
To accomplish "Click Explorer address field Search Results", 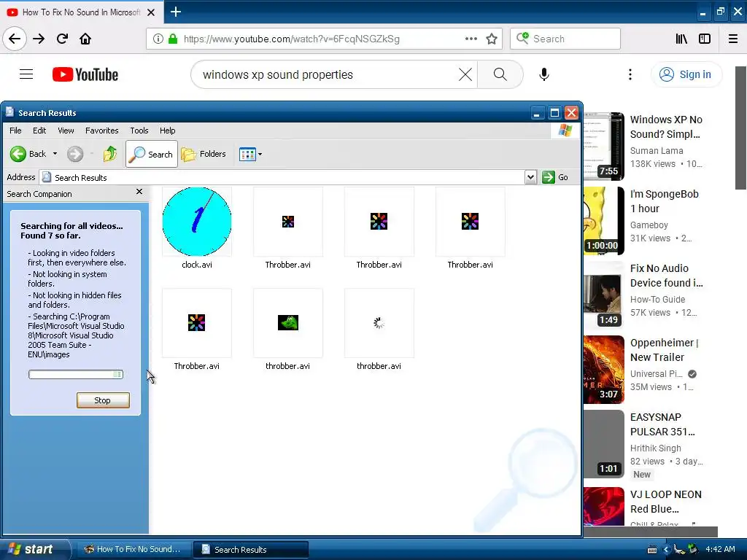I will click(282, 177).
